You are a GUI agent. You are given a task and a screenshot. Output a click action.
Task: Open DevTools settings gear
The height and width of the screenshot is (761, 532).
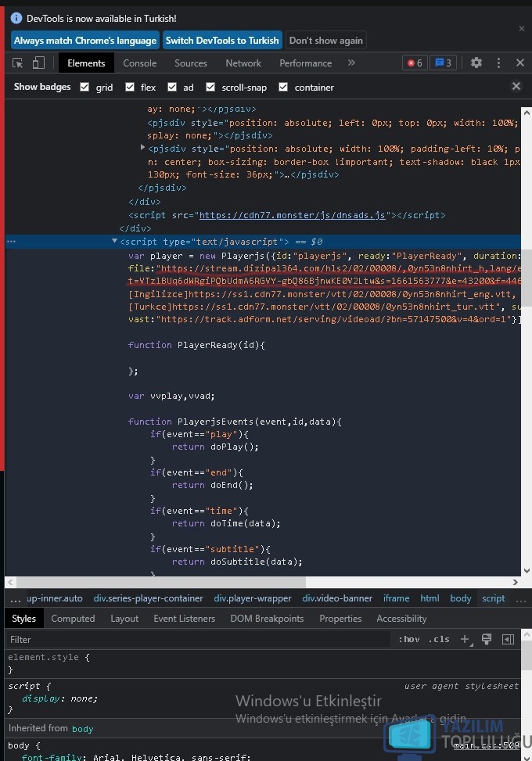(x=476, y=63)
